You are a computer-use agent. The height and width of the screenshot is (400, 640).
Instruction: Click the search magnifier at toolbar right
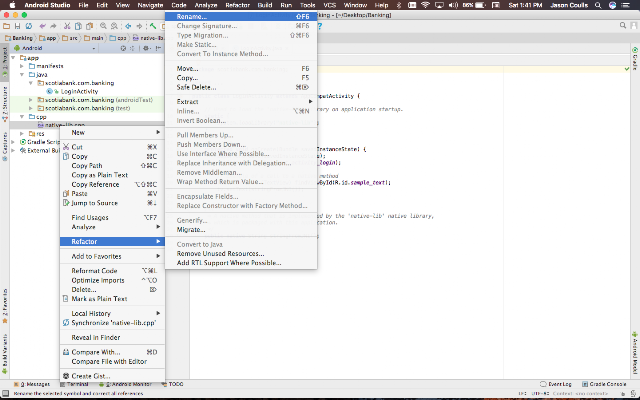click(623, 26)
